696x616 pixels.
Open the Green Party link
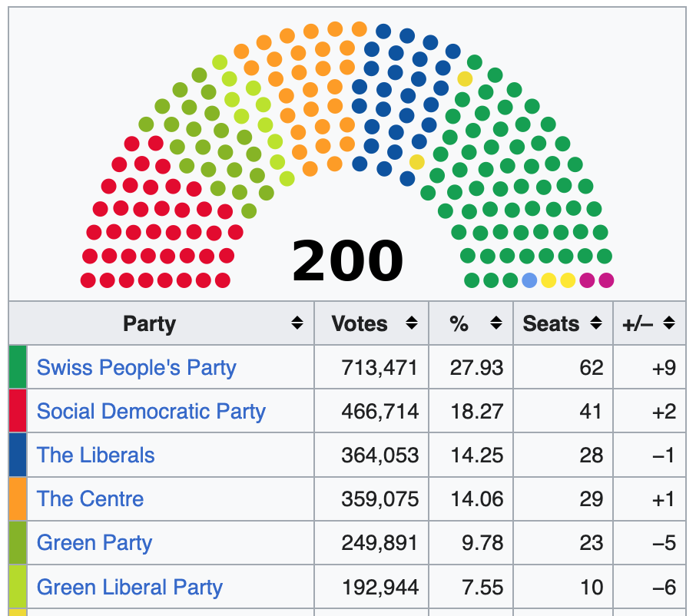(x=94, y=543)
